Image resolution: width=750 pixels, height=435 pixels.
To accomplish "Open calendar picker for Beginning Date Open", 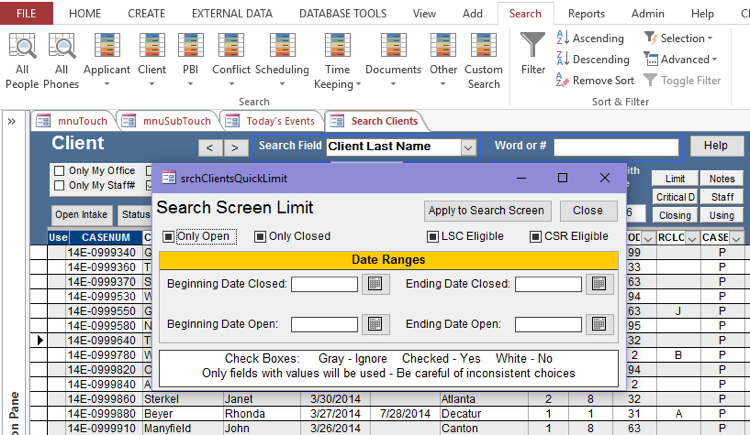I will [375, 324].
